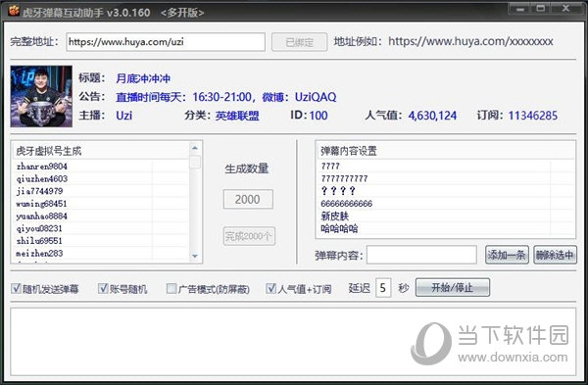Click the category value 英雄联盟
The image size is (588, 385).
237,116
